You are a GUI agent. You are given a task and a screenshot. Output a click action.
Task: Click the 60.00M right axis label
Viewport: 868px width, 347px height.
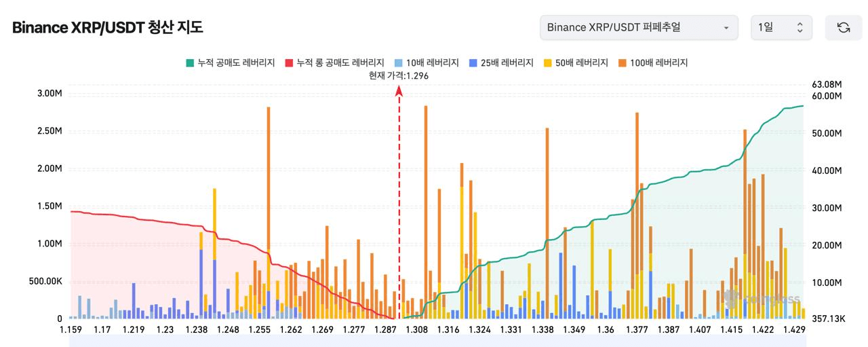click(827, 96)
